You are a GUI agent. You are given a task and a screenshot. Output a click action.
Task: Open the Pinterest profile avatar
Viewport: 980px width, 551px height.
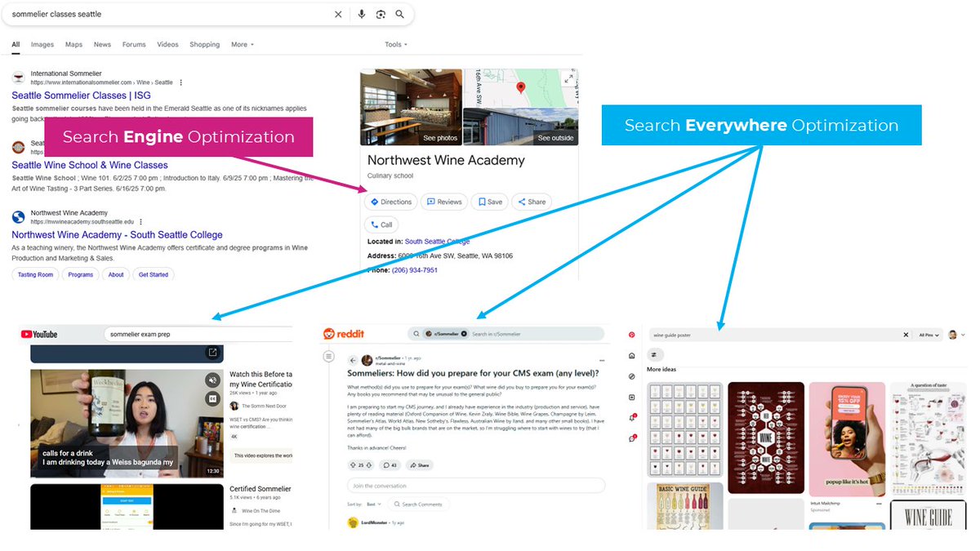point(952,335)
